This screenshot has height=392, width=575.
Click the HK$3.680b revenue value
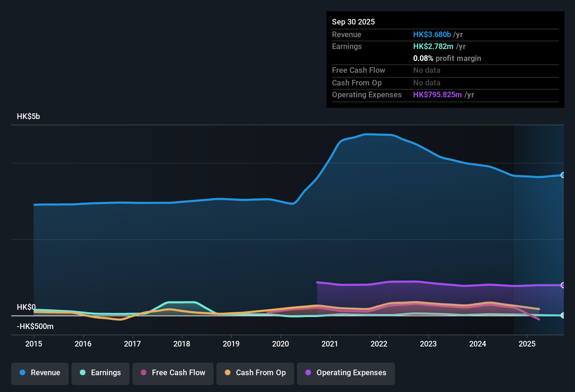pos(431,34)
